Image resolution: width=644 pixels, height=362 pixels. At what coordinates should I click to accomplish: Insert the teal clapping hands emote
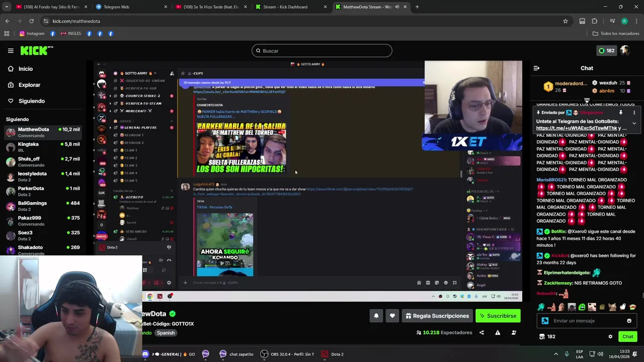coord(541,307)
